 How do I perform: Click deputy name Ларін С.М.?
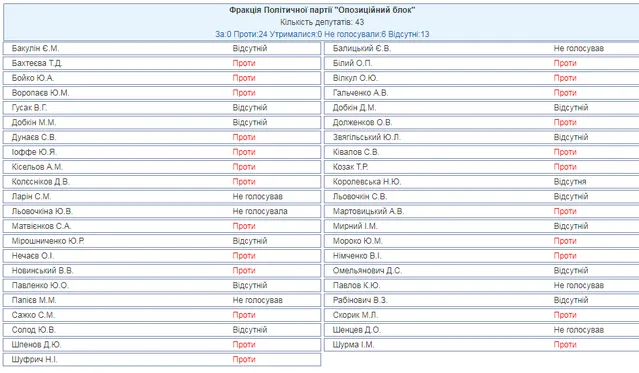[x=31, y=196]
